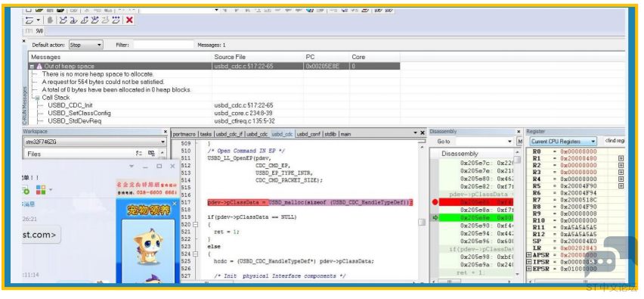Open the stm32F7462G workspace configuration dropdown
Viewport: 644px width, 299px height.
[95, 142]
